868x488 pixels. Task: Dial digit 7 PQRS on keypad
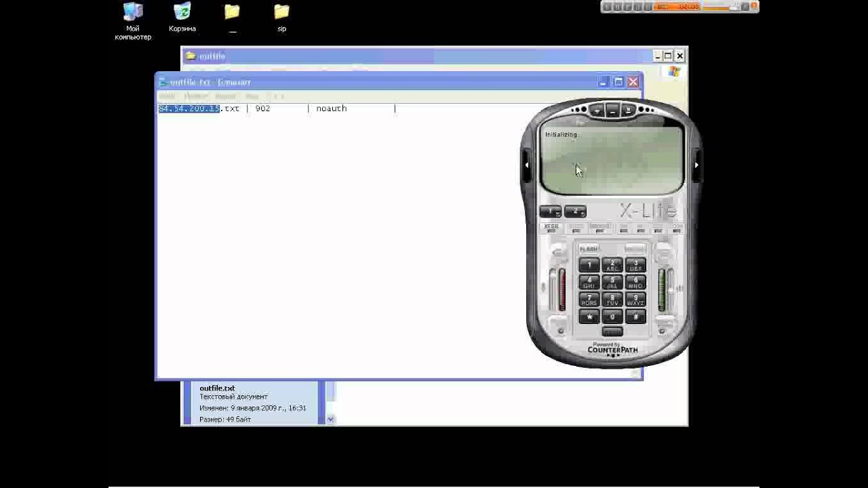(589, 299)
